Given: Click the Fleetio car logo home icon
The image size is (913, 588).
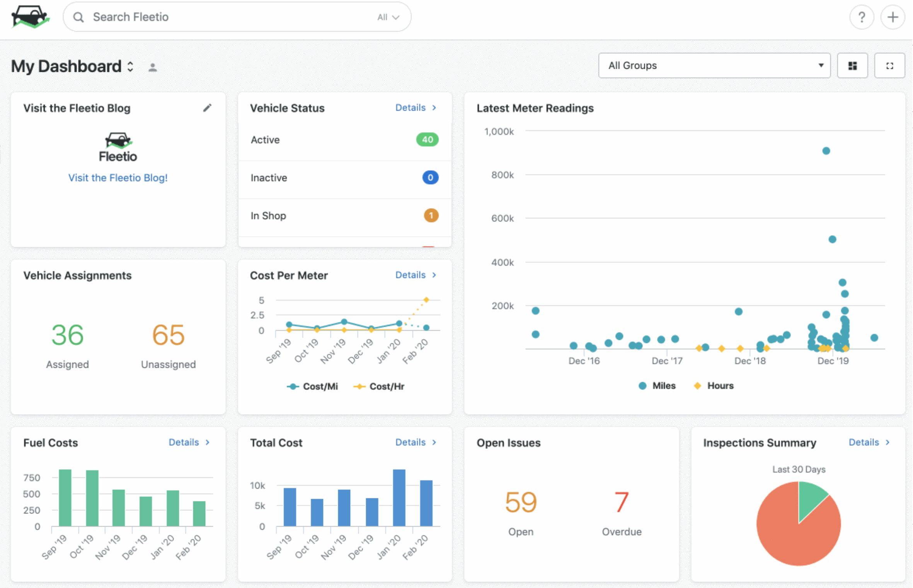Looking at the screenshot, I should (x=31, y=17).
